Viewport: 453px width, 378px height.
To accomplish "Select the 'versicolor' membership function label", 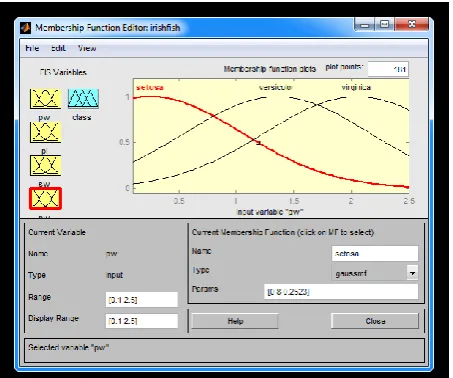I will point(276,87).
